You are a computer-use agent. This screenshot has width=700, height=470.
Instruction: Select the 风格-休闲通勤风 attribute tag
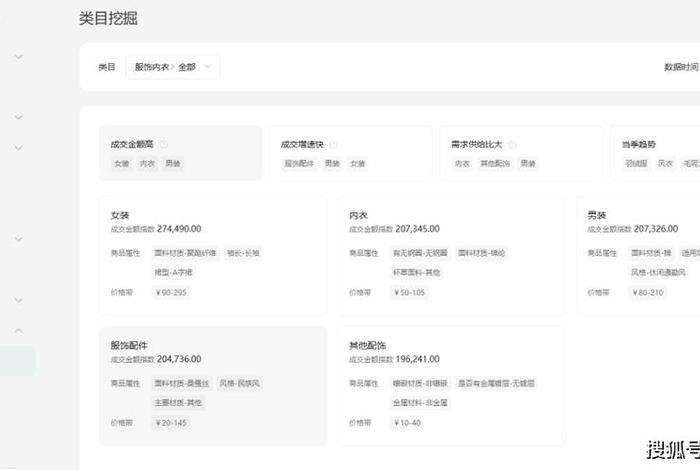pos(658,272)
